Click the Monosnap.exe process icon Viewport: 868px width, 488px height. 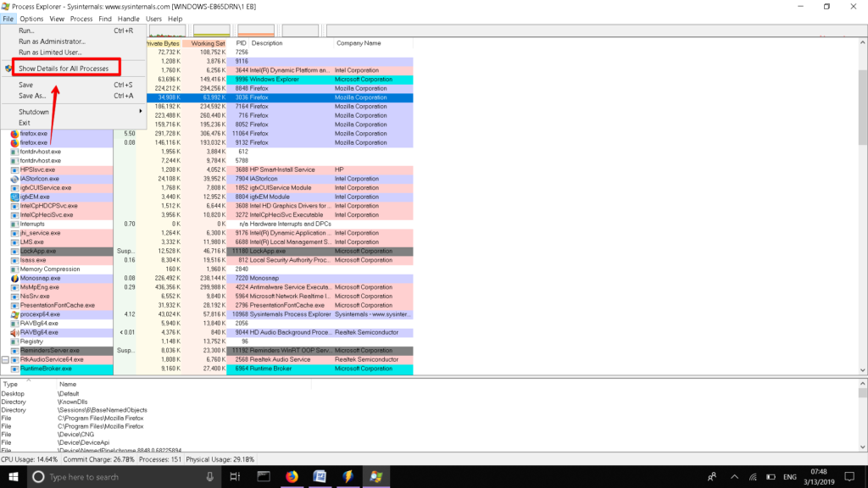pyautogui.click(x=14, y=278)
